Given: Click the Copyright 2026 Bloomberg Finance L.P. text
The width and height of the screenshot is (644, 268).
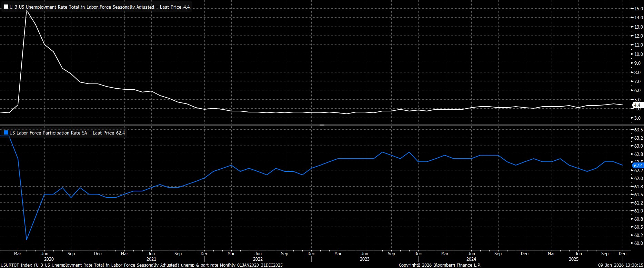Looking at the screenshot, I should pyautogui.click(x=440, y=265).
